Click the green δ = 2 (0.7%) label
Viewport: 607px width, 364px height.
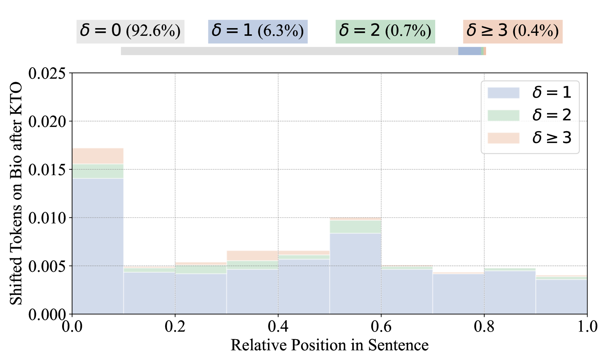pyautogui.click(x=385, y=31)
